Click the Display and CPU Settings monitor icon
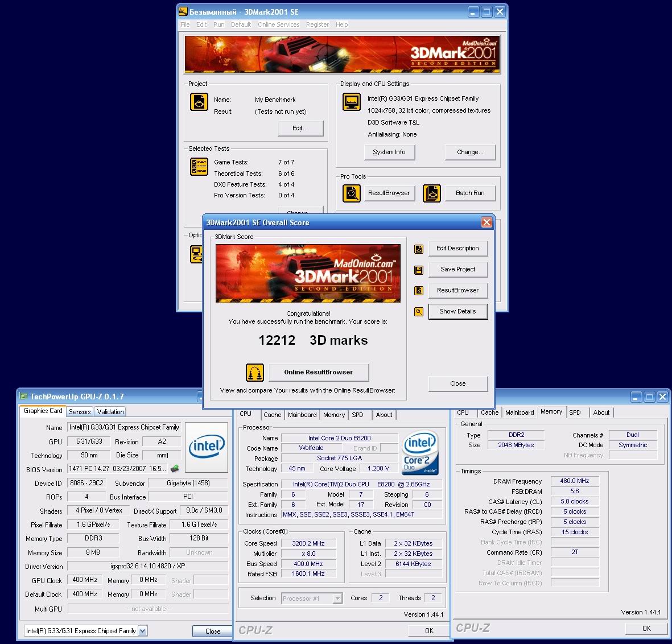 (x=352, y=102)
